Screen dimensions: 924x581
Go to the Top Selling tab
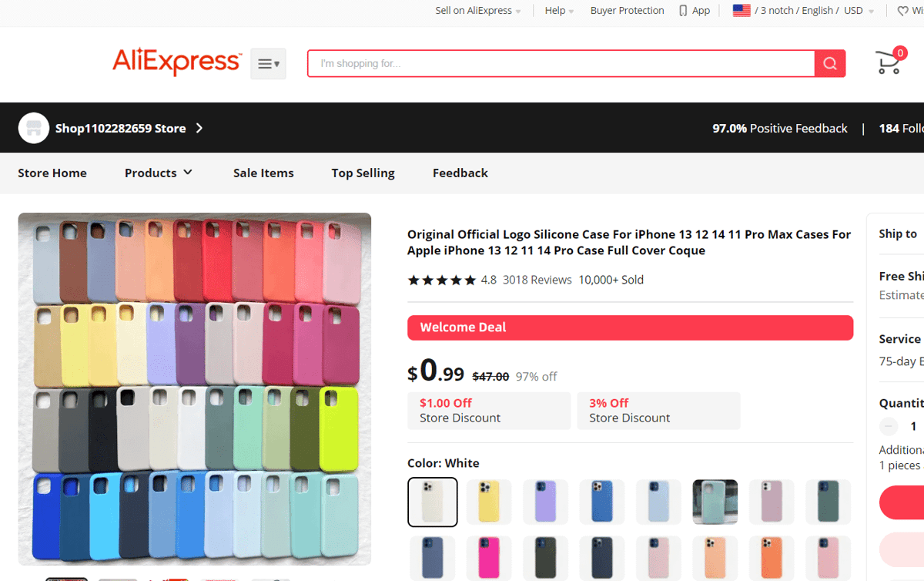click(363, 173)
